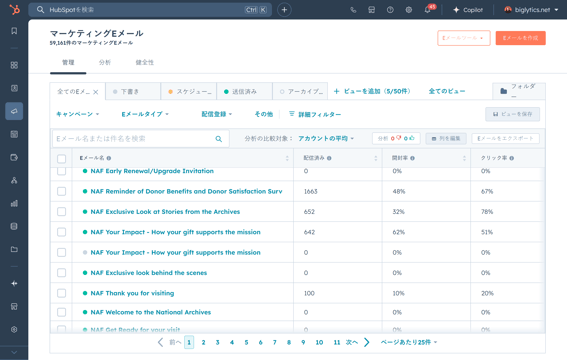This screenshot has width=567, height=360.
Task: Open the data management icon in sidebar
Action: point(14,226)
